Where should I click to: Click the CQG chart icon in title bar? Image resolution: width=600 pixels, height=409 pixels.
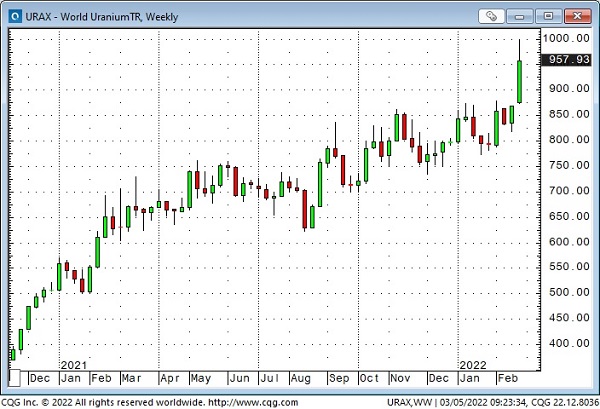click(x=15, y=16)
